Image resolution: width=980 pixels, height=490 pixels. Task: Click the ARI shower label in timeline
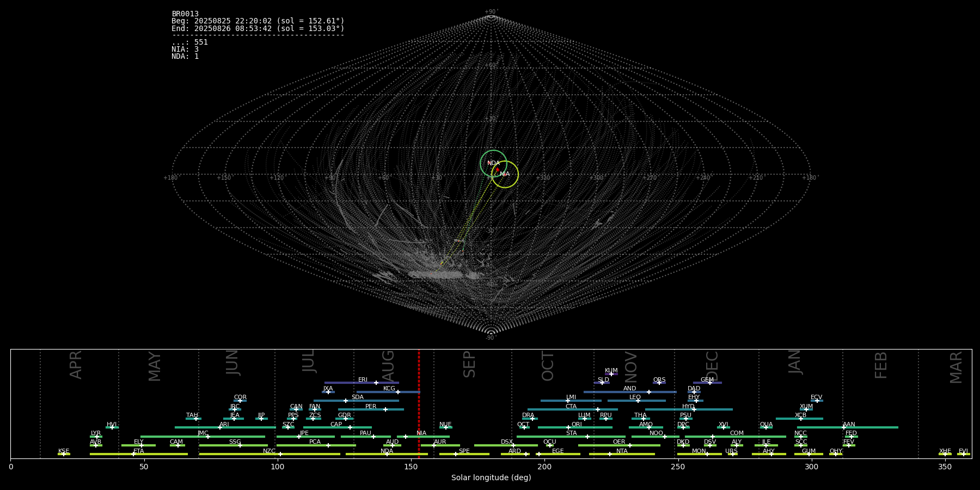tap(224, 425)
